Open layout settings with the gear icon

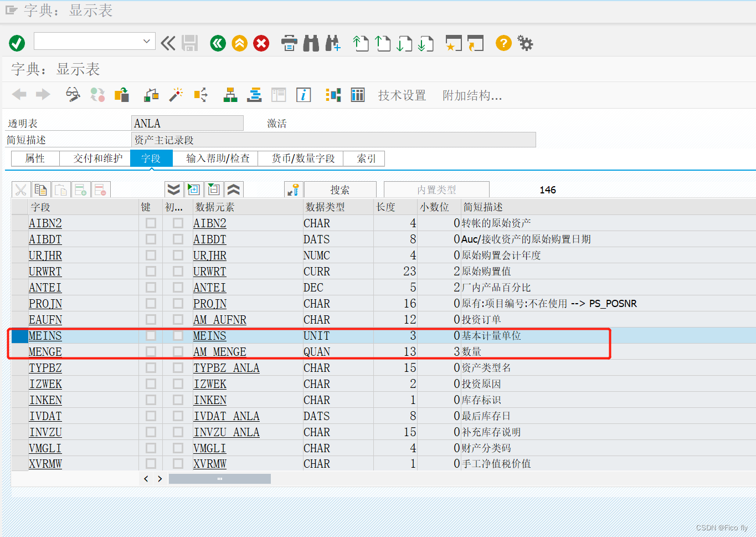click(x=524, y=43)
